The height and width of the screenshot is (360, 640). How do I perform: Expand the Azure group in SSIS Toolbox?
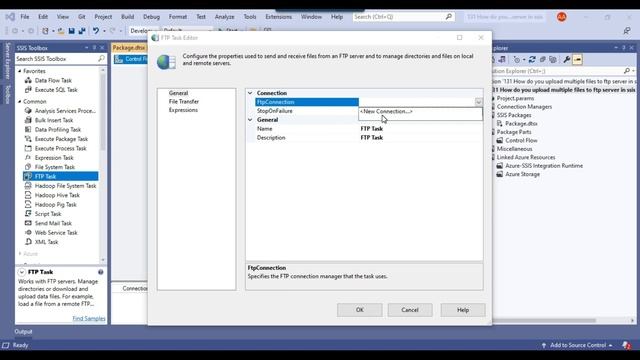click(20, 254)
